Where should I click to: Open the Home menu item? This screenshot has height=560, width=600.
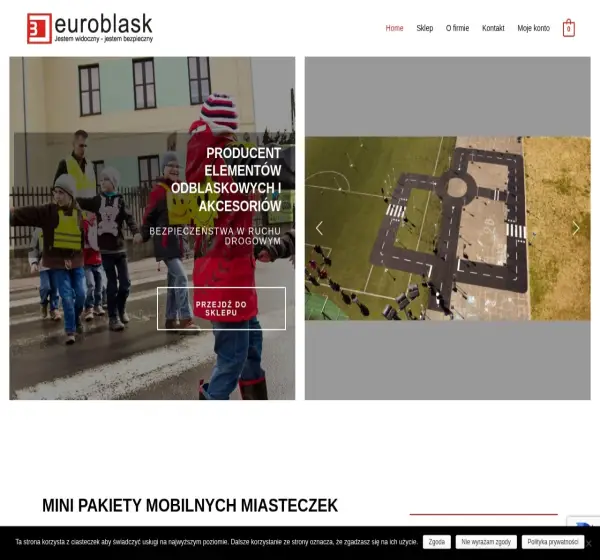(394, 28)
